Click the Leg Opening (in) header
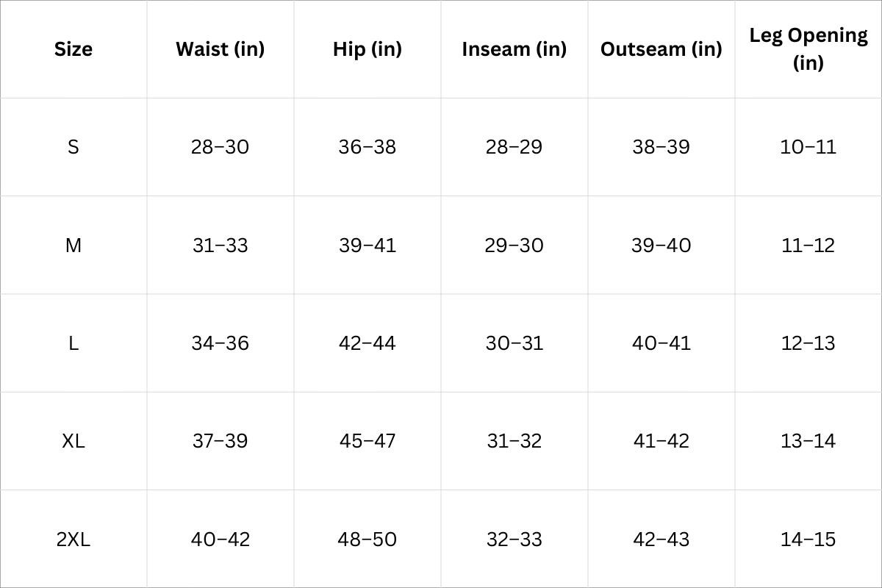Viewport: 882px width, 588px height. tap(808, 49)
